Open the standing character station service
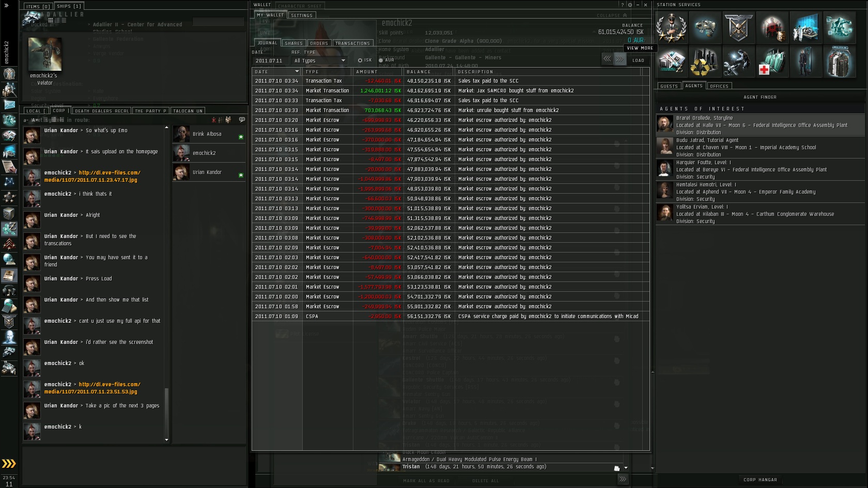The height and width of the screenshot is (488, 868). pyautogui.click(x=805, y=61)
